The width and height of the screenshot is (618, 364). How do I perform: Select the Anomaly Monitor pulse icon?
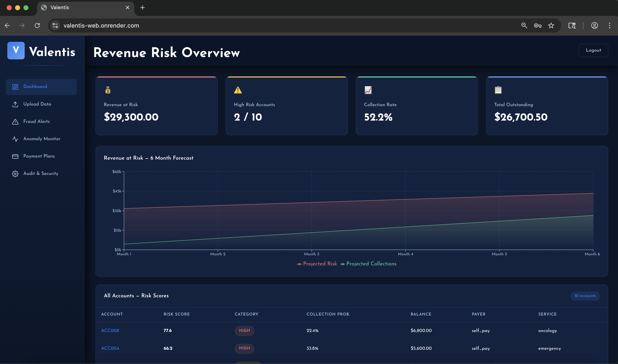15,139
